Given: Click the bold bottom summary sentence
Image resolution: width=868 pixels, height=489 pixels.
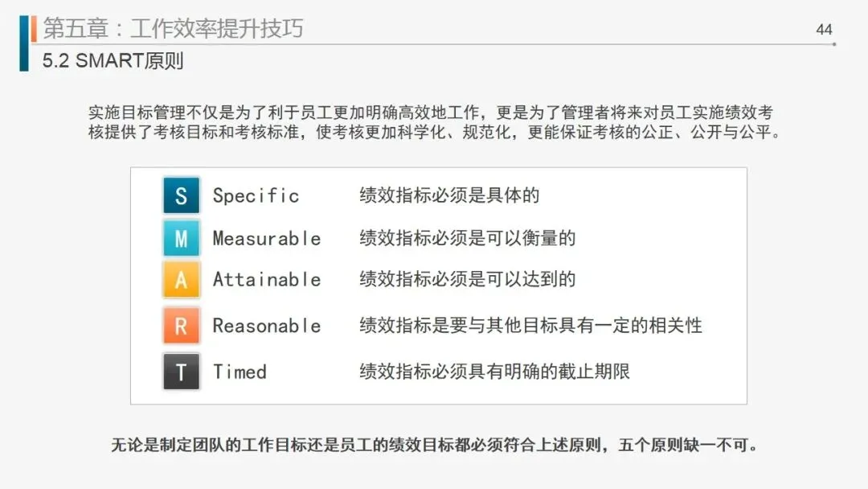Looking at the screenshot, I should coord(434,446).
